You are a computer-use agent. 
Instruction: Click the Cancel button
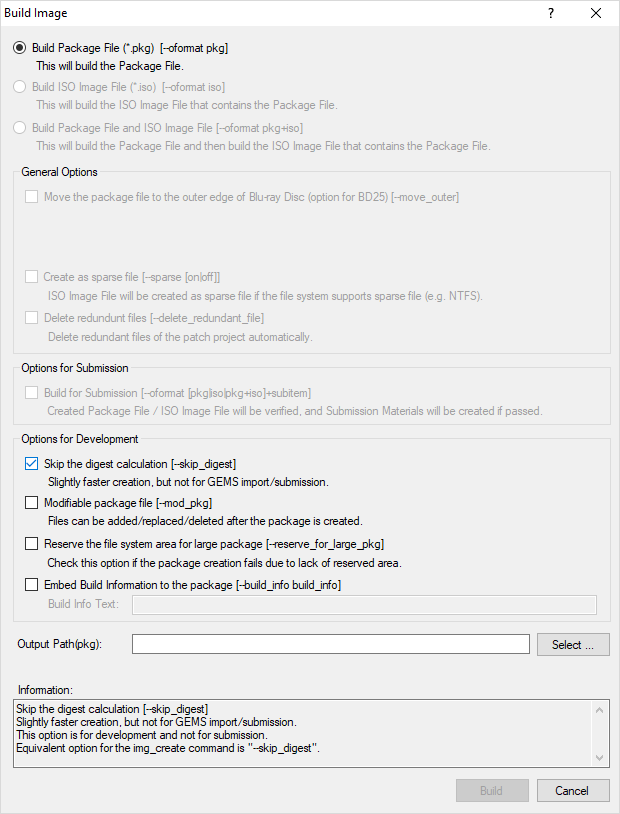[x=573, y=791]
